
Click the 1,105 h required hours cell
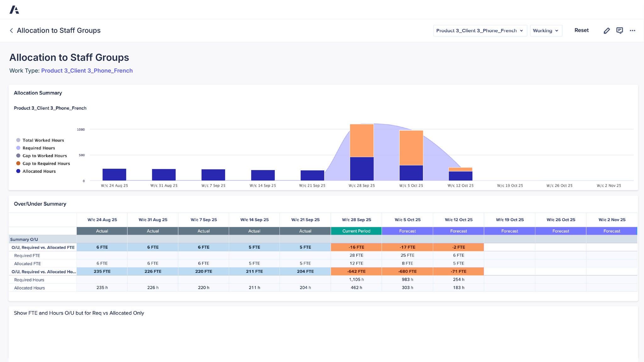pos(356,280)
